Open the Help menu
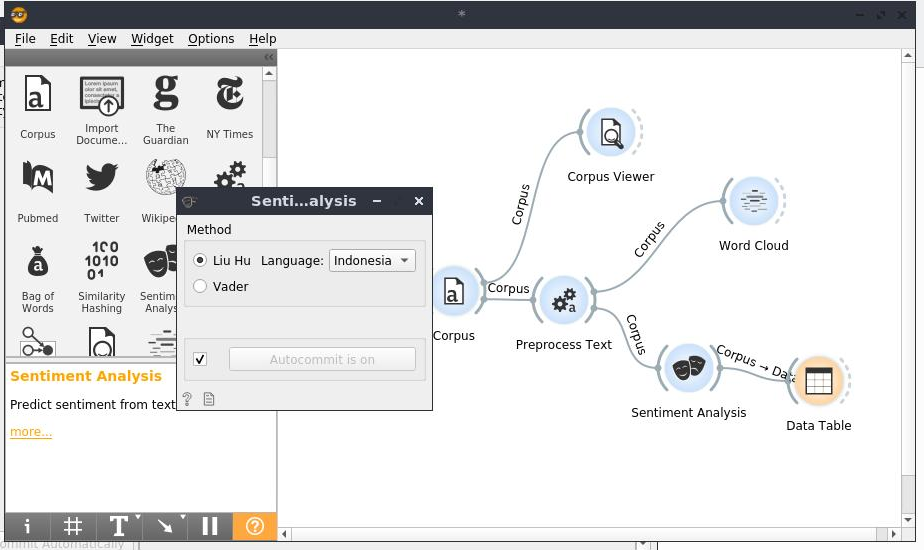Image resolution: width=924 pixels, height=550 pixels. coord(262,39)
